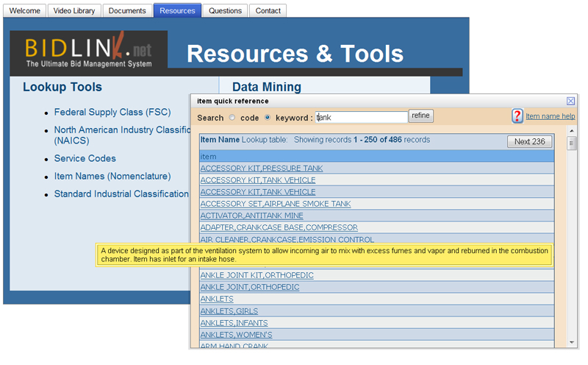Open the Contact tab
The height and width of the screenshot is (365, 588).
tap(268, 10)
